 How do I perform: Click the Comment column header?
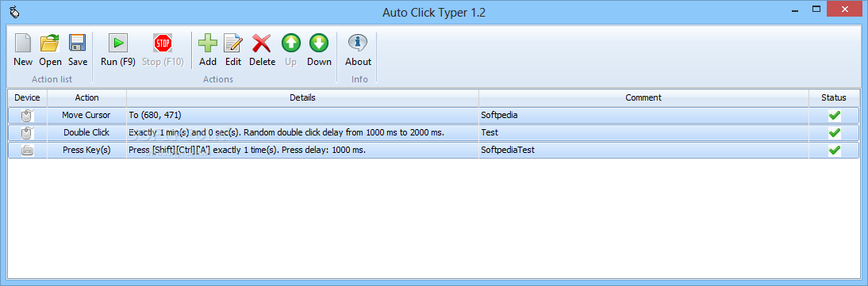point(643,98)
